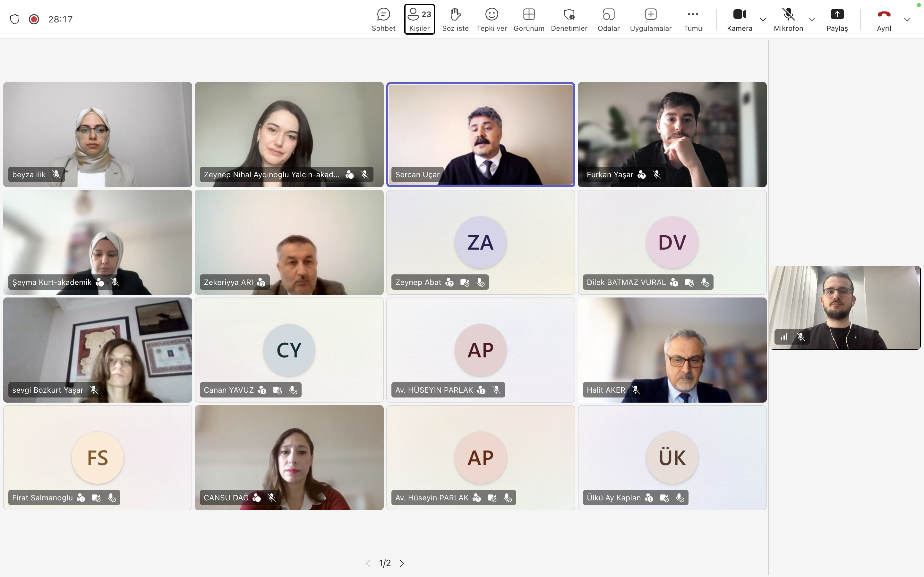Open Denetimler moderation controls
Image resolution: width=924 pixels, height=577 pixels.
(x=569, y=19)
